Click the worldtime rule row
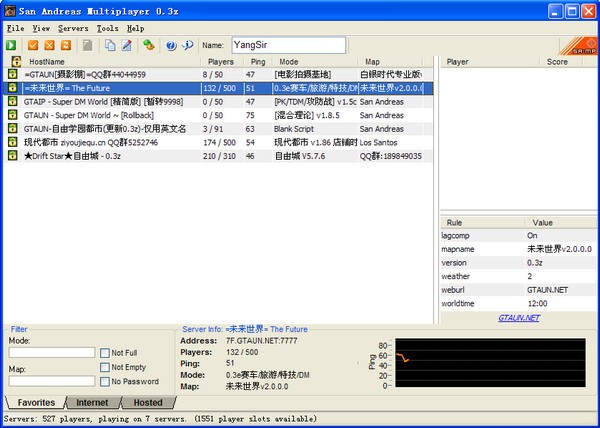This screenshot has width=600, height=428. (x=518, y=303)
